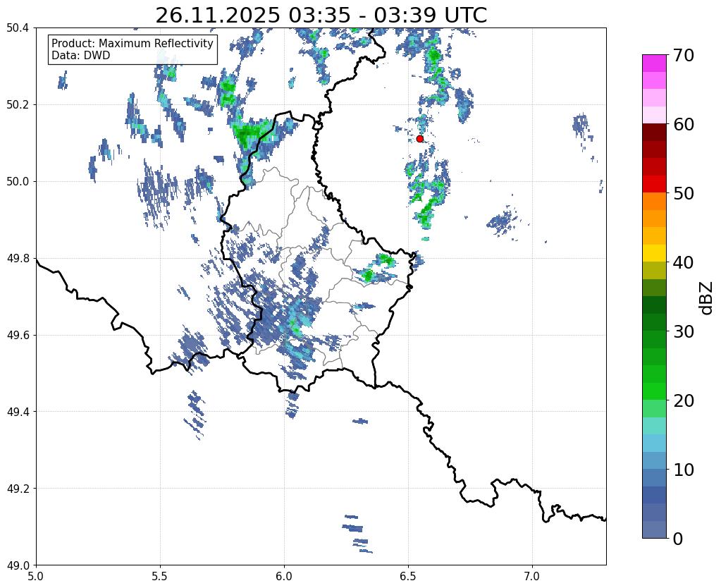Click the longitude tick label 7.0
The width and height of the screenshot is (721, 588).
tap(532, 576)
